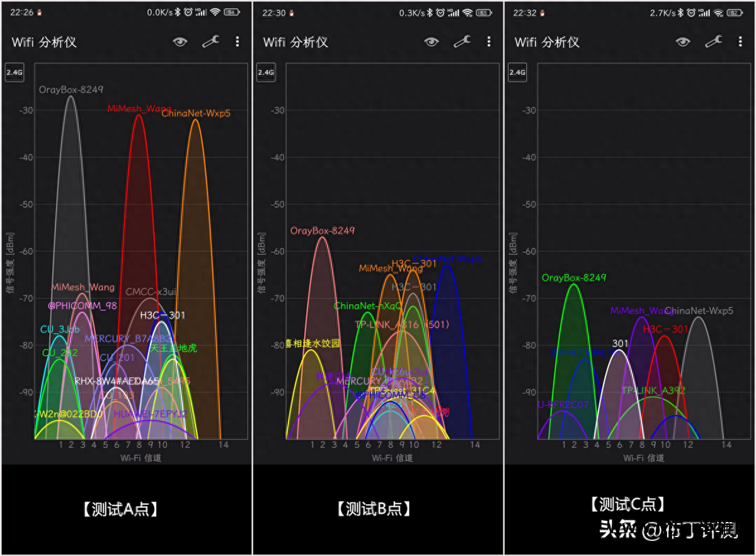The width and height of the screenshot is (756, 556).
Task: Select red MiMesh_Wang label at test point A
Action: coord(139,108)
